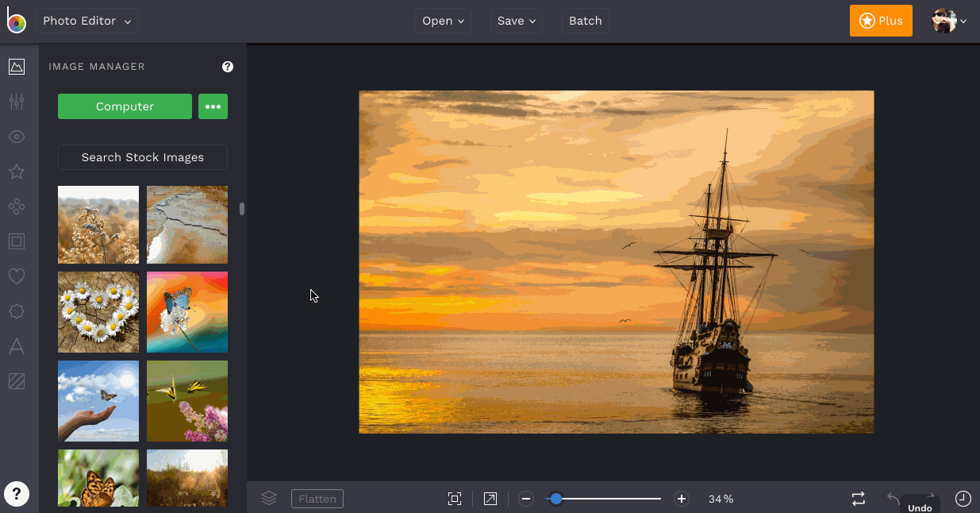Select the yellow butterflies on lilac thumbnail

pos(187,401)
